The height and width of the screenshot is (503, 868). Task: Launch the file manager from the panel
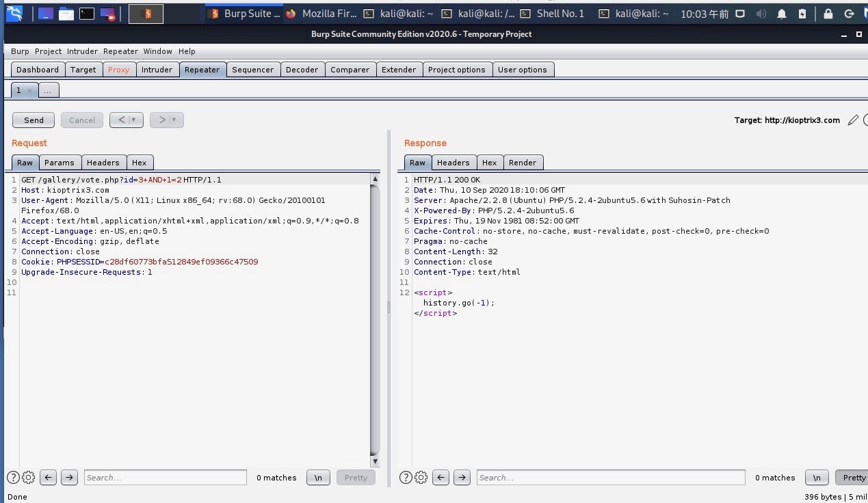tap(66, 13)
